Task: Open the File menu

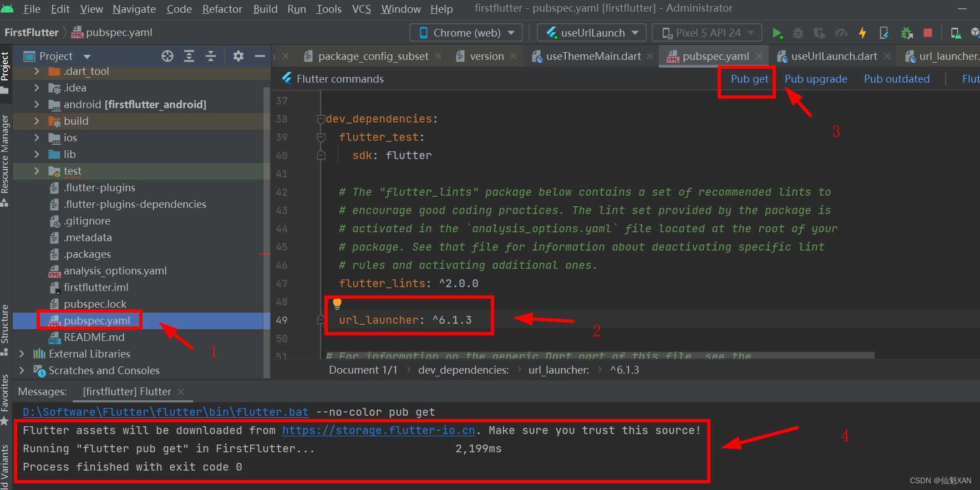Action: coord(32,9)
